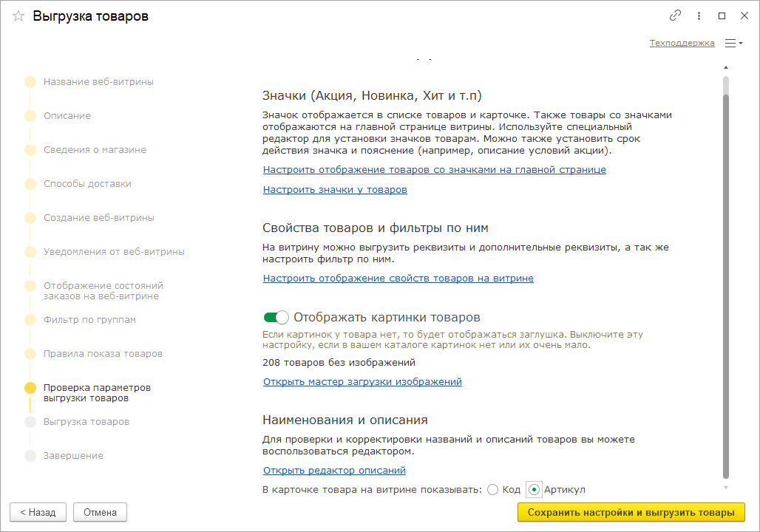Open the hamburger menu dropdown near Техподдержка
Viewport: 760px width, 532px height.
tap(733, 44)
